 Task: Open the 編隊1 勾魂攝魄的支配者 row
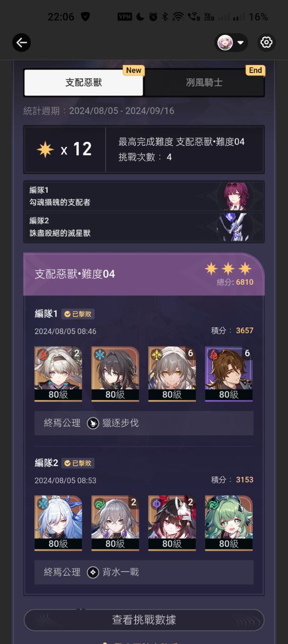(x=144, y=196)
